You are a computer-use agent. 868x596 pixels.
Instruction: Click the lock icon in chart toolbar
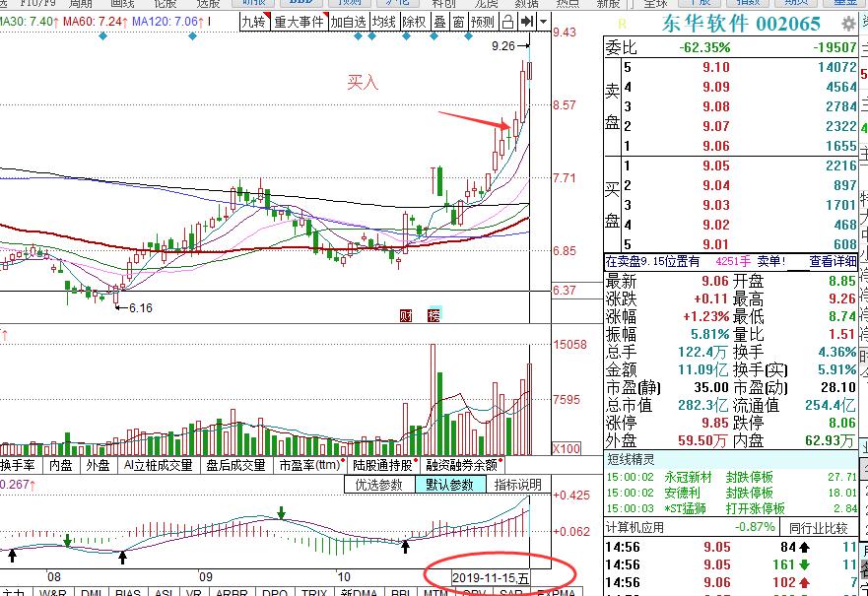click(x=507, y=22)
